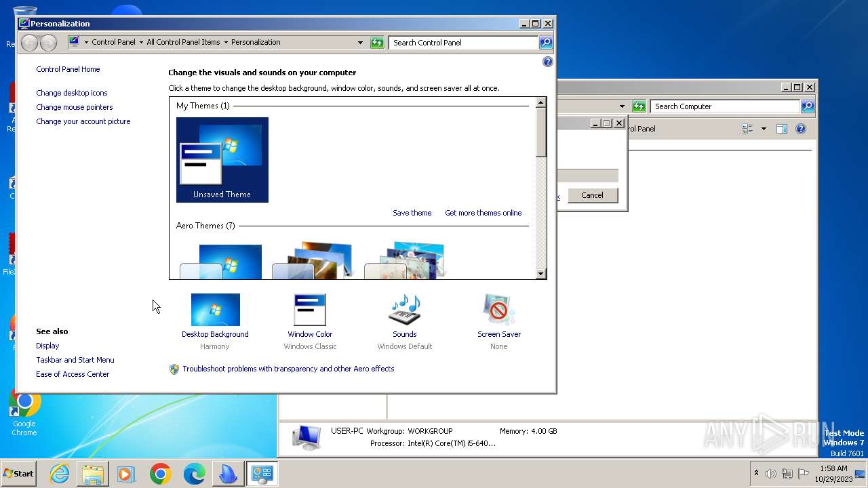Open the leading breadcrumb arrow in address bar
This screenshot has height=488, width=868.
click(86, 42)
